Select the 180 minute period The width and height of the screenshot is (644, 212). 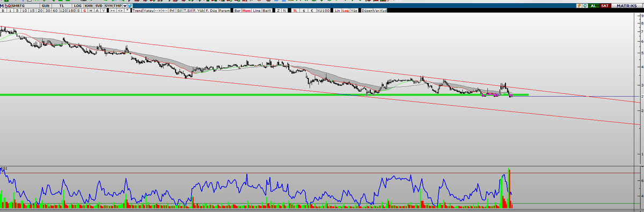(x=72, y=11)
